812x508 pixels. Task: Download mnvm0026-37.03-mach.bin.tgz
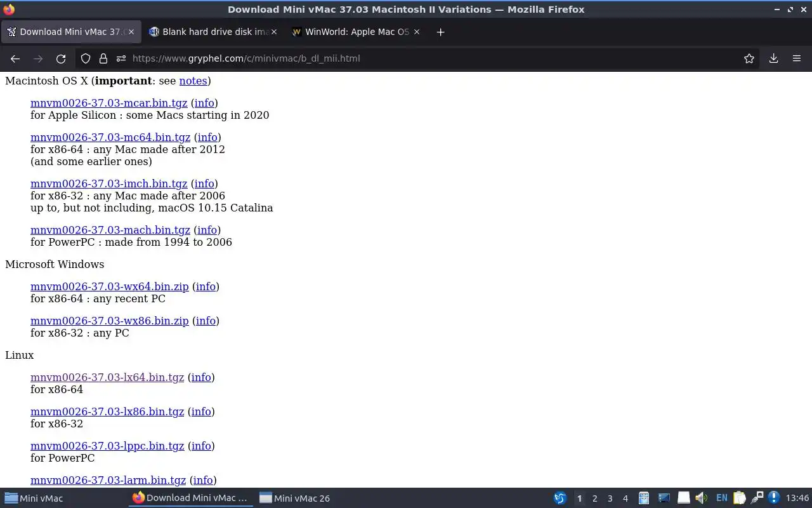pos(110,230)
